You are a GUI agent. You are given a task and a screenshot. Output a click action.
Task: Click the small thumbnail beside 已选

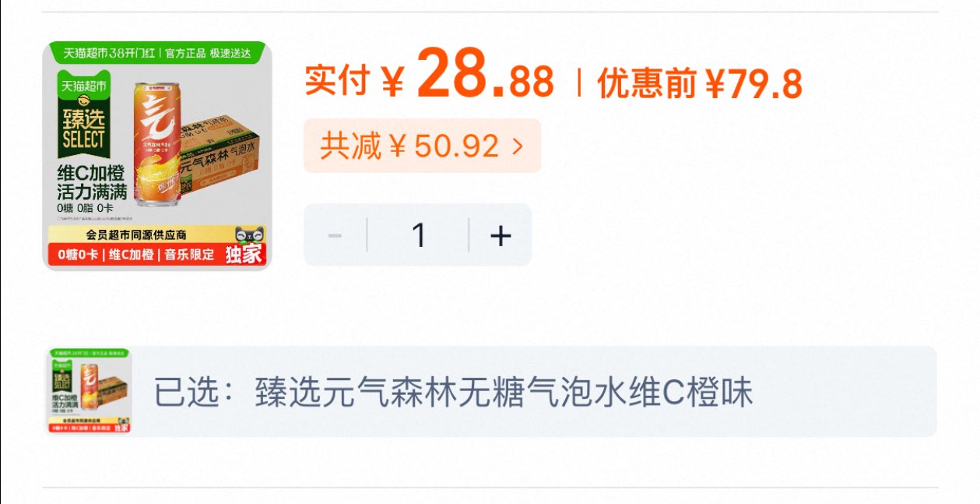(x=90, y=391)
